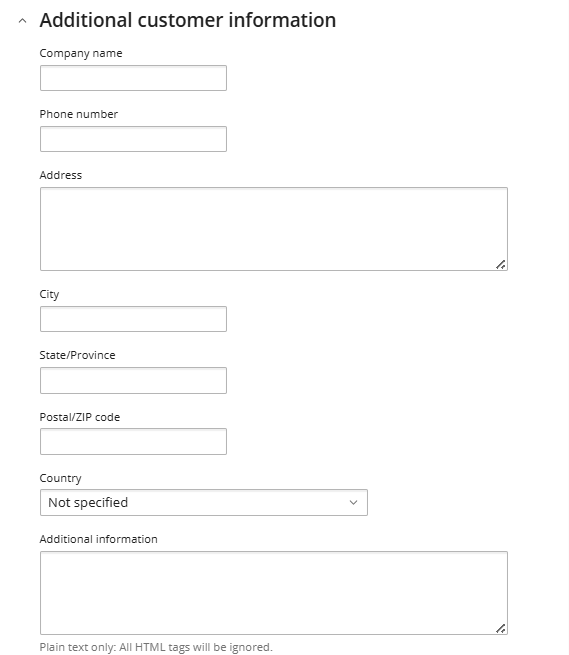Focus the Additional information text area
The image size is (569, 655).
(x=274, y=593)
